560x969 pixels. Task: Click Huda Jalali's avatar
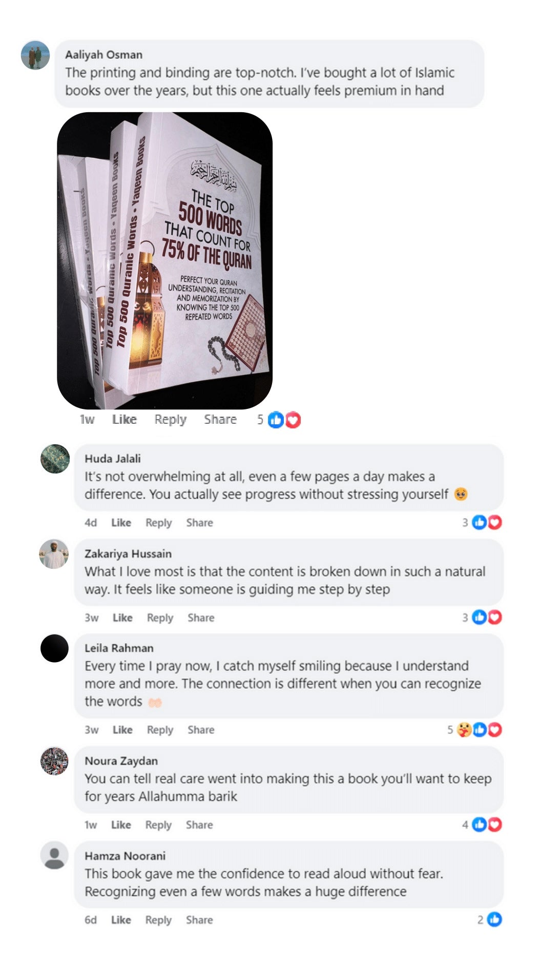coord(55,459)
